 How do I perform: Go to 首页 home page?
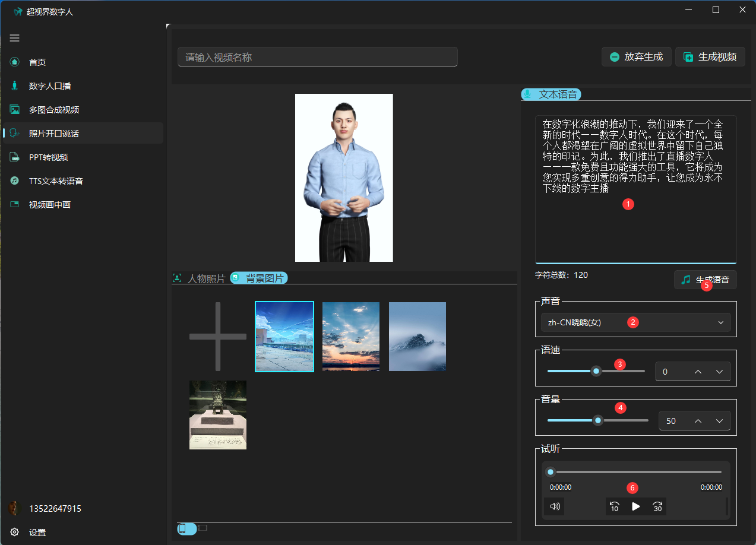37,62
